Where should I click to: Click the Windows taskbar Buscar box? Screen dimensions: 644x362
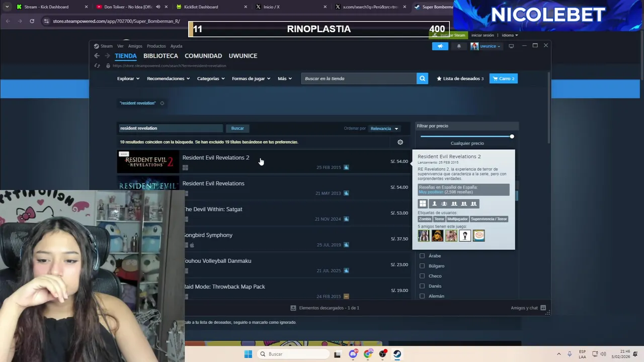[293, 354]
